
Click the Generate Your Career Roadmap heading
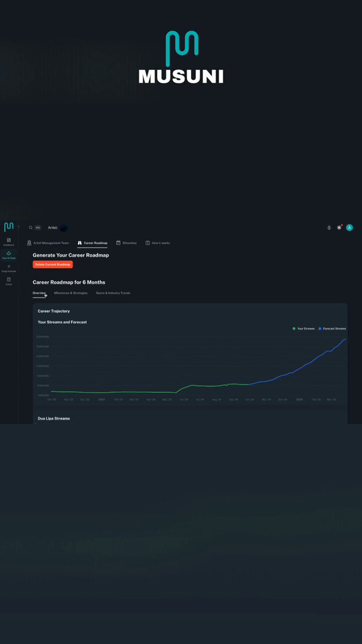pyautogui.click(x=71, y=255)
